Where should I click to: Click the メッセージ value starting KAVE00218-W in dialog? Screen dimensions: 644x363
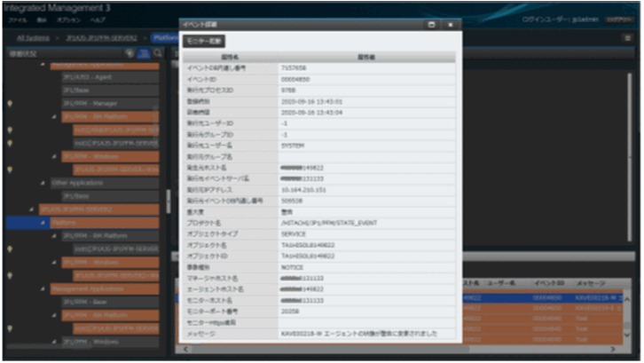click(359, 334)
